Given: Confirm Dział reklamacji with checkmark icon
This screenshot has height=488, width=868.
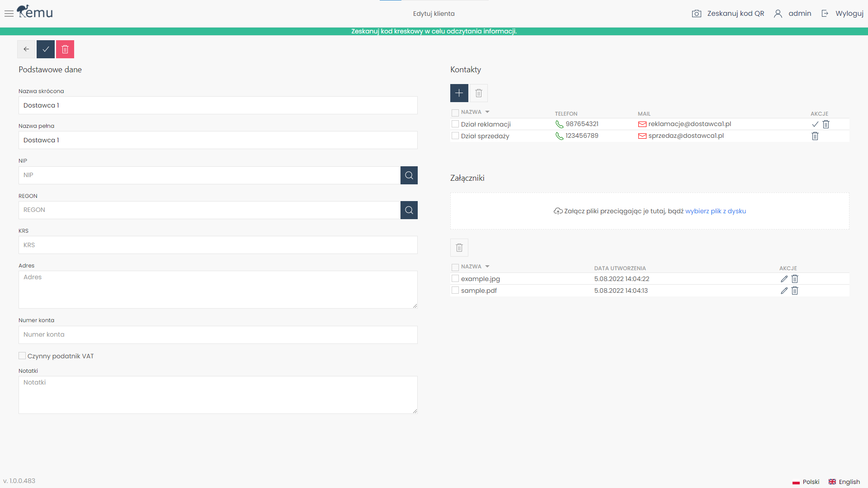Looking at the screenshot, I should click(x=815, y=124).
